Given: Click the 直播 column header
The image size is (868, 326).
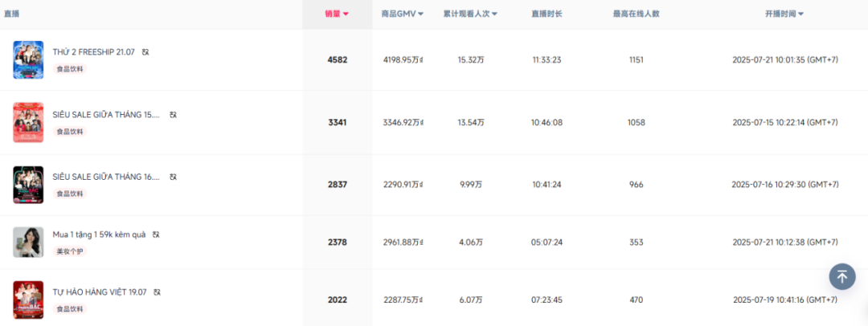Looking at the screenshot, I should pyautogui.click(x=11, y=14).
